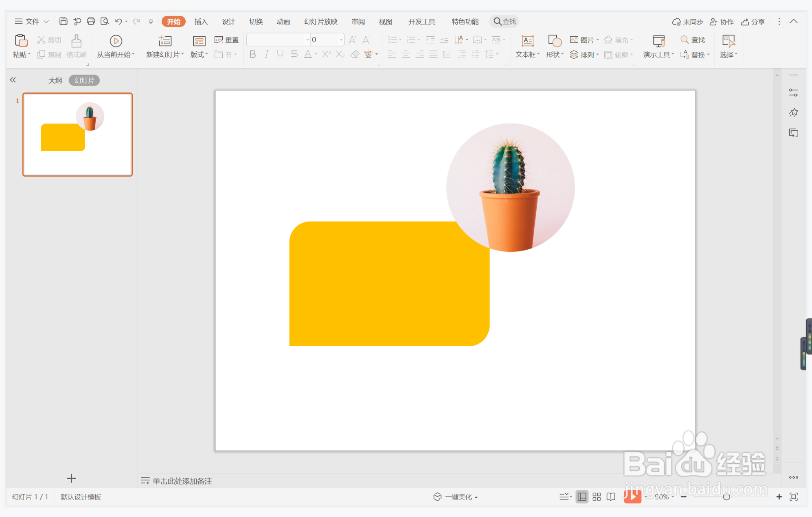Viewport: 812px width, 517px height.
Task: Click the Save icon in quick access toolbar
Action: point(63,21)
